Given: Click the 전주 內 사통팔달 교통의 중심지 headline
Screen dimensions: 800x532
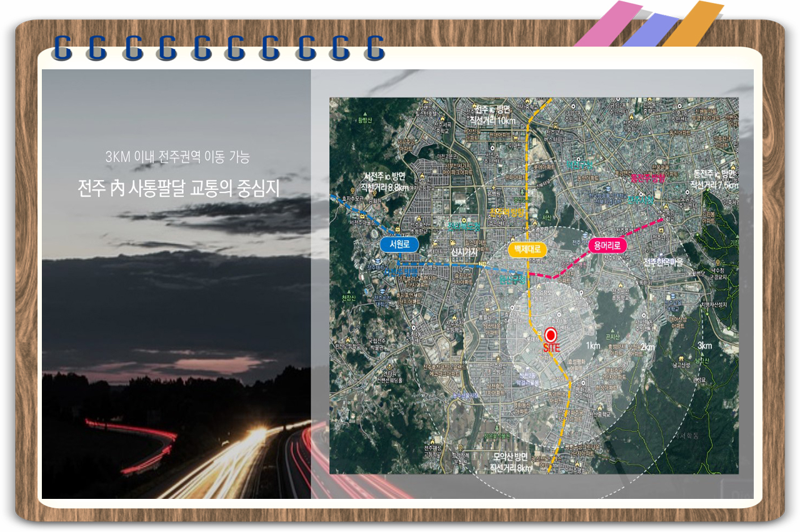Looking at the screenshot, I should point(177,188).
